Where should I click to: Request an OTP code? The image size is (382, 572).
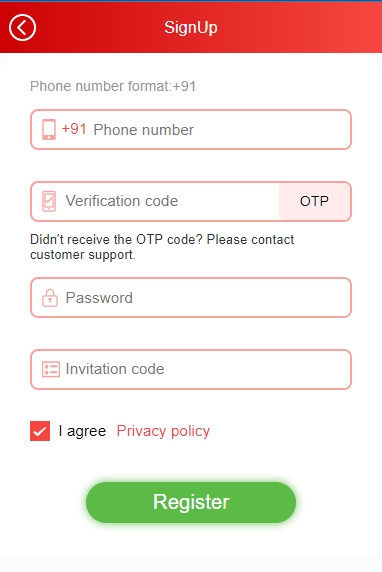click(315, 201)
